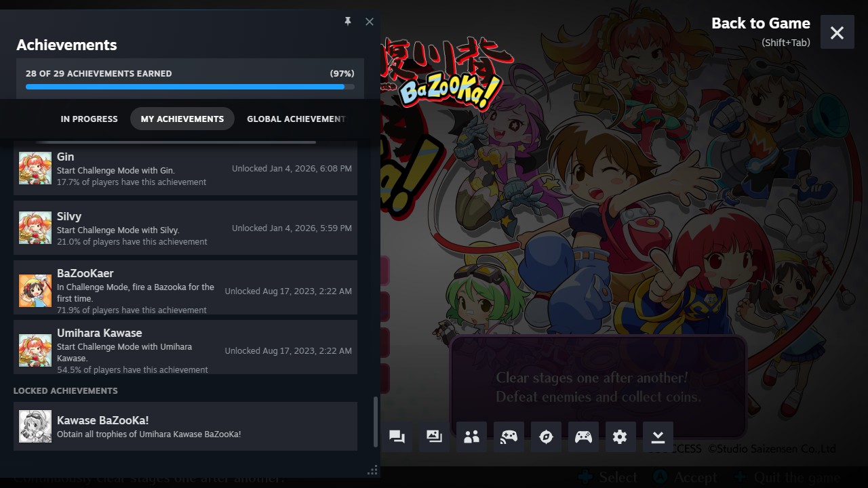Image resolution: width=868 pixels, height=488 pixels.
Task: Switch to the In Progress tab
Action: tap(89, 119)
